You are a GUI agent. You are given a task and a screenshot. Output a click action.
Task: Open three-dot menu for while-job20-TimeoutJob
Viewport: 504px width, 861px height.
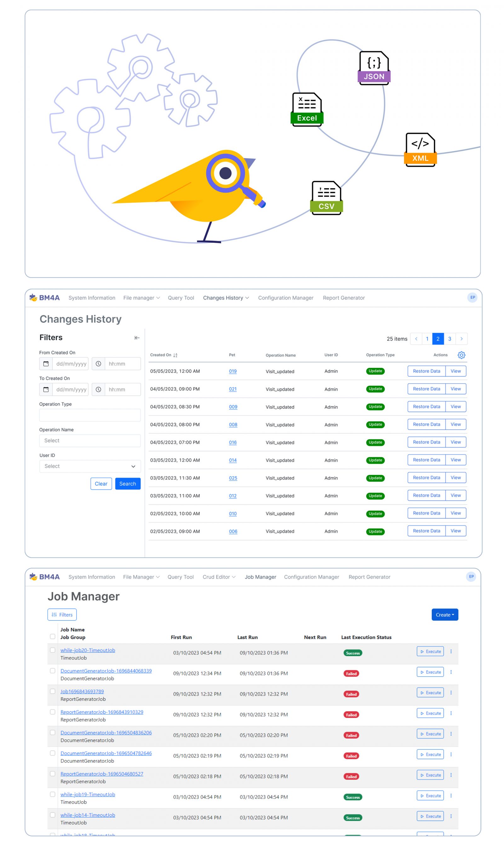[451, 651]
